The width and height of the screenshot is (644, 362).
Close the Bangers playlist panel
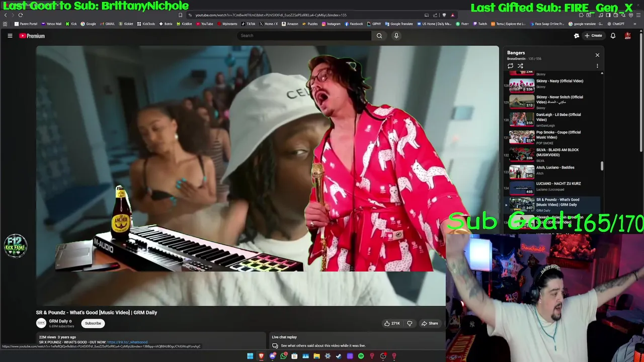[x=597, y=55]
